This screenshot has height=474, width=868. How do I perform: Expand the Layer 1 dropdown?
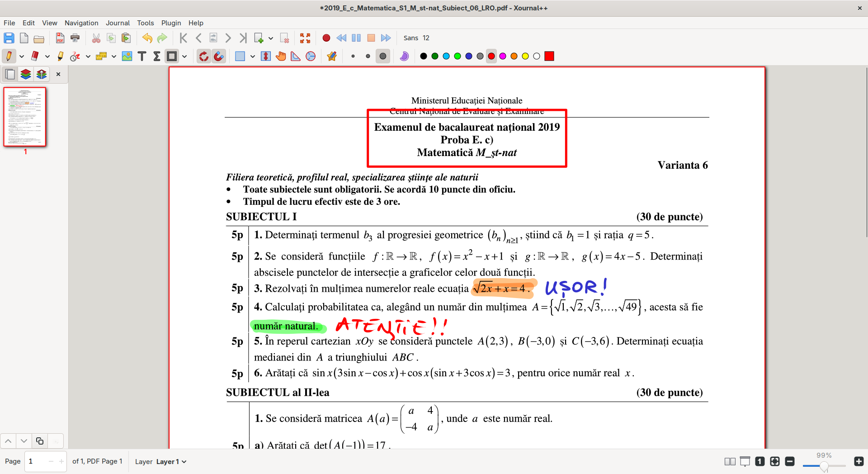[x=171, y=462]
